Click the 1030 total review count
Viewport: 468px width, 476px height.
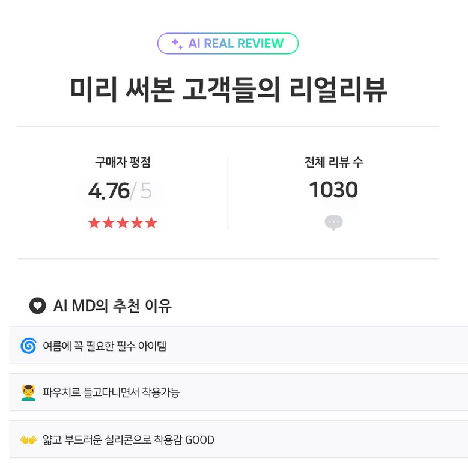point(333,190)
